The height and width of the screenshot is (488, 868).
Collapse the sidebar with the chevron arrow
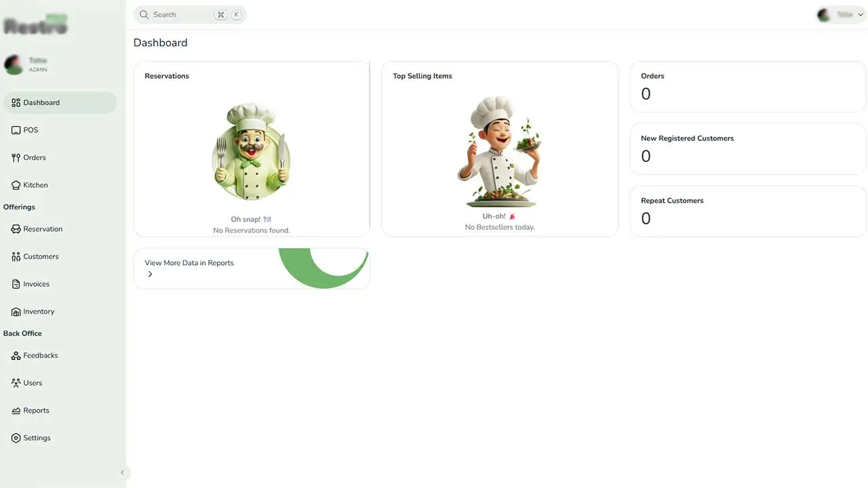click(122, 472)
